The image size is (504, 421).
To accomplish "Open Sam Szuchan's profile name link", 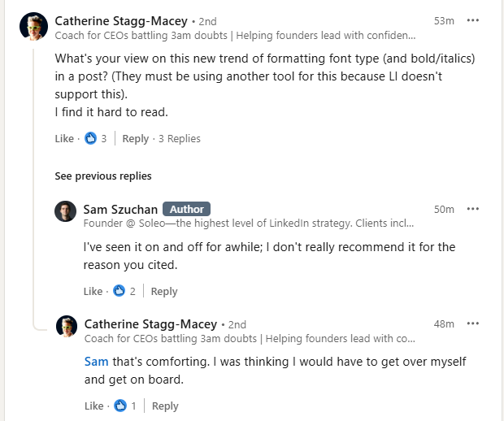I will (x=120, y=209).
